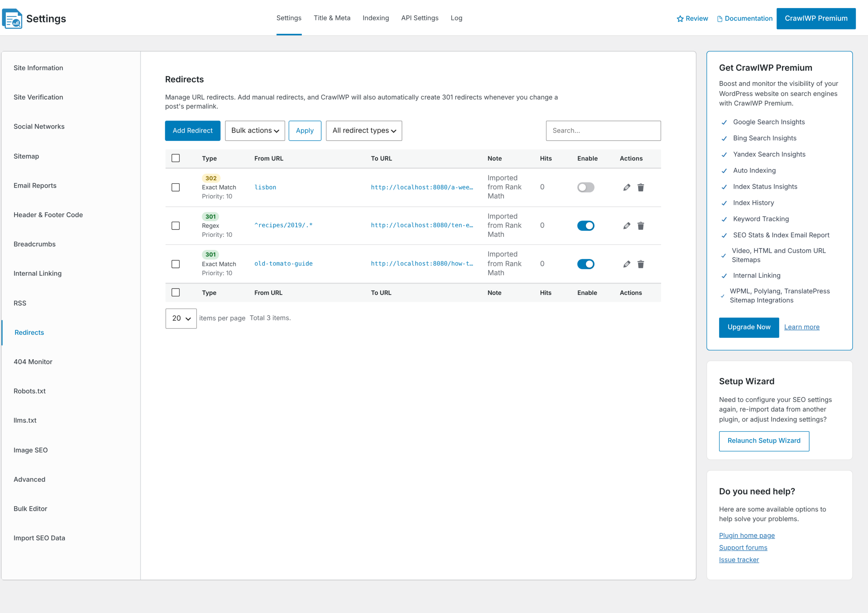
Task: Open the Bulk actions dropdown
Action: pos(255,131)
